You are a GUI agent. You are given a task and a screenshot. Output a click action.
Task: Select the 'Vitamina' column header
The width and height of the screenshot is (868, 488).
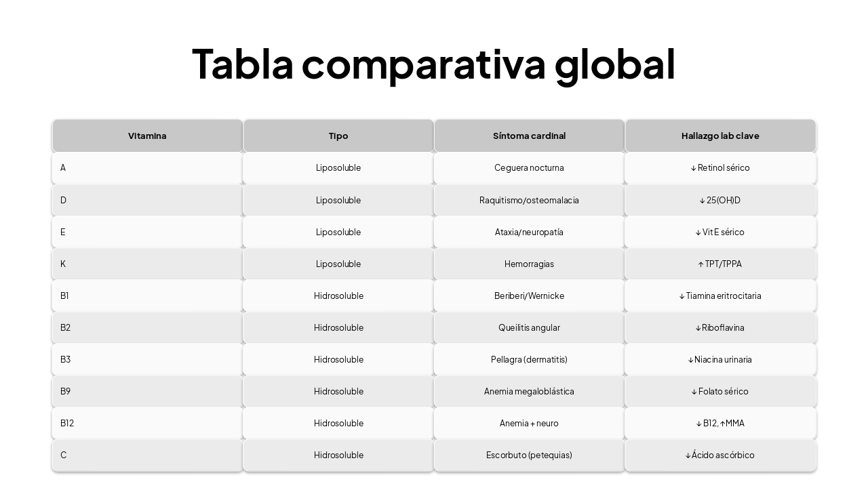[x=147, y=136]
